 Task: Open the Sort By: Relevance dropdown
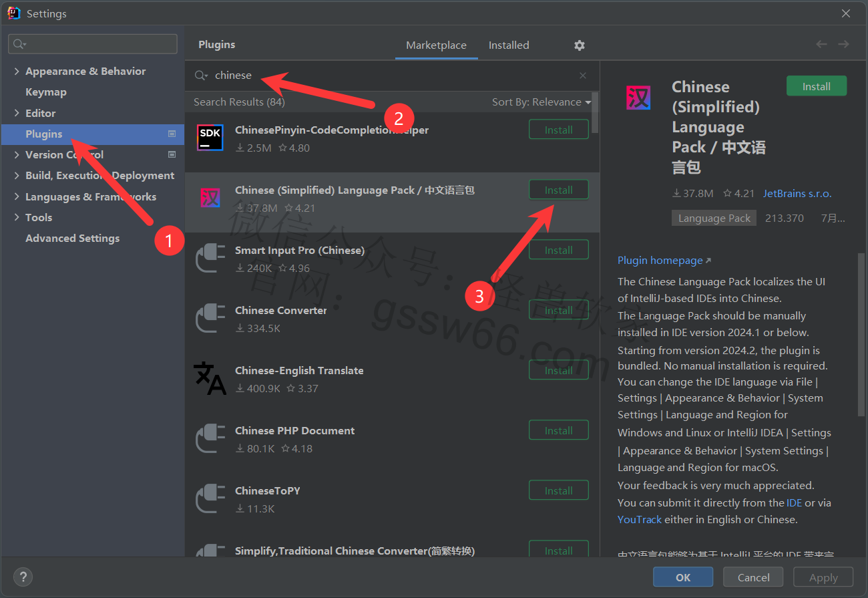541,102
